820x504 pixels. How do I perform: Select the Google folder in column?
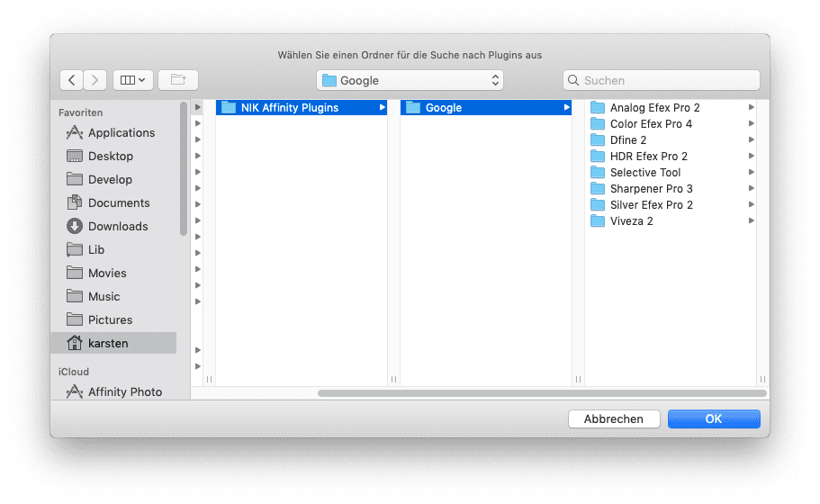[x=486, y=108]
